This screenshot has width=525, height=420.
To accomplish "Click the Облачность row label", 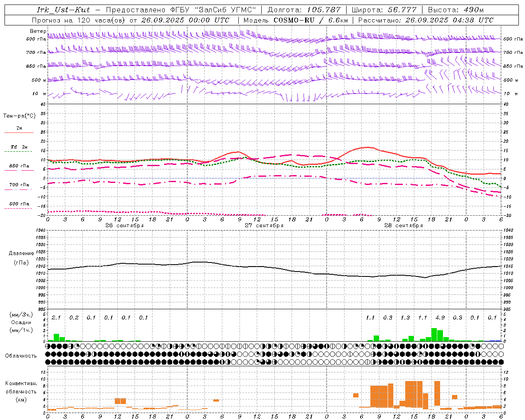I will 21,356.
